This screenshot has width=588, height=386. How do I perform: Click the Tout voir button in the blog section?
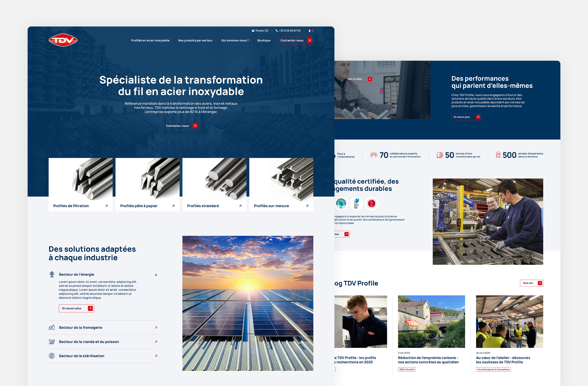(x=531, y=283)
